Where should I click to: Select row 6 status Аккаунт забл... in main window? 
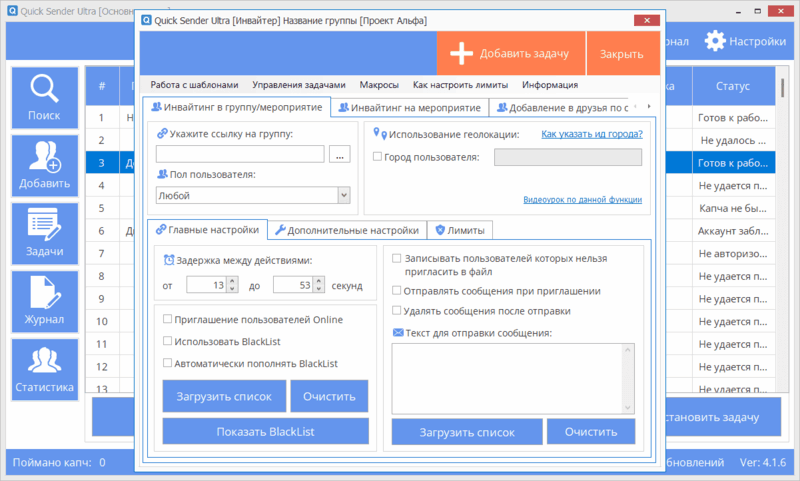click(733, 231)
